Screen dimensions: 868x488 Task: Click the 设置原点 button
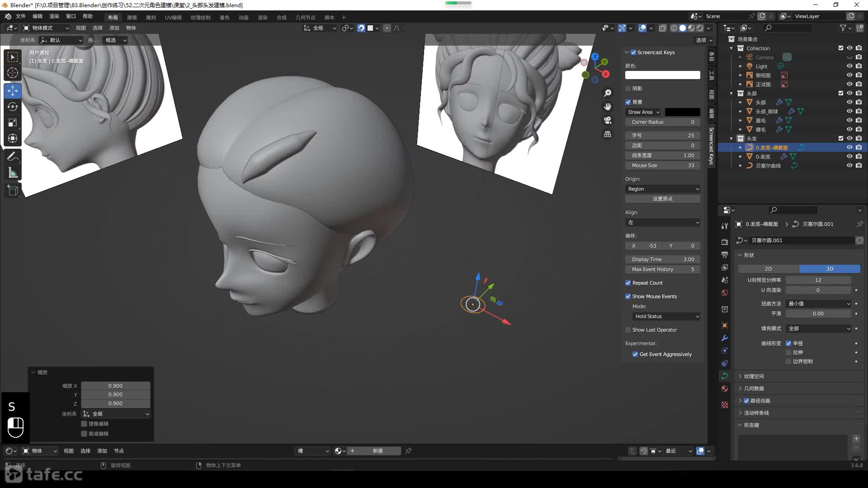point(663,199)
